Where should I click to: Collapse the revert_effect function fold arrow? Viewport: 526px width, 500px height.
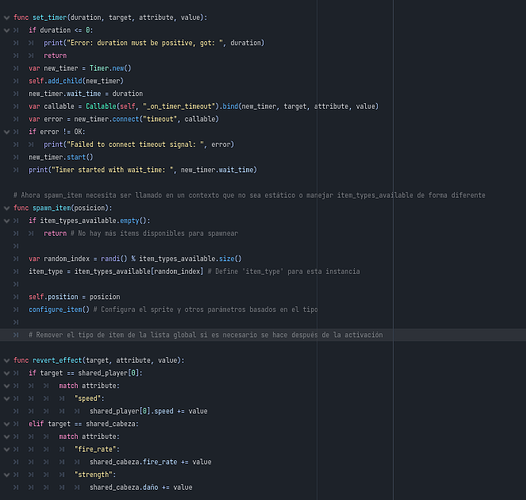[x=6, y=361]
